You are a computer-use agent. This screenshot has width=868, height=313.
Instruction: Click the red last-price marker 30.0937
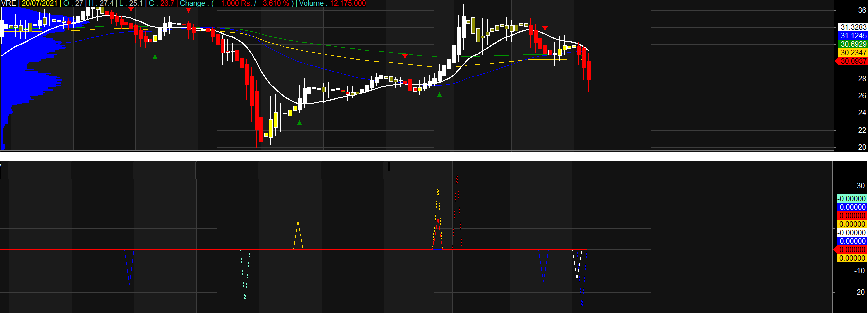[x=852, y=61]
